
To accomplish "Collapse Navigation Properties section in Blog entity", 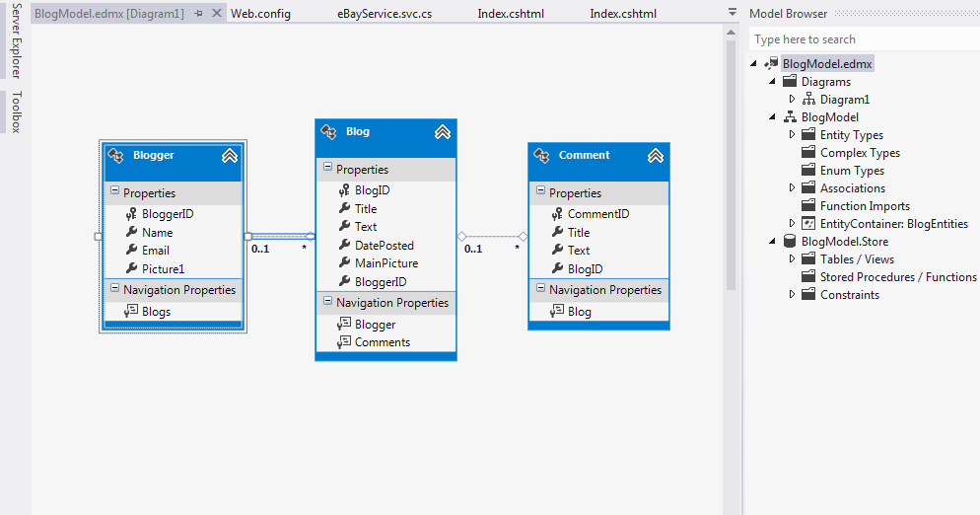I will 327,301.
